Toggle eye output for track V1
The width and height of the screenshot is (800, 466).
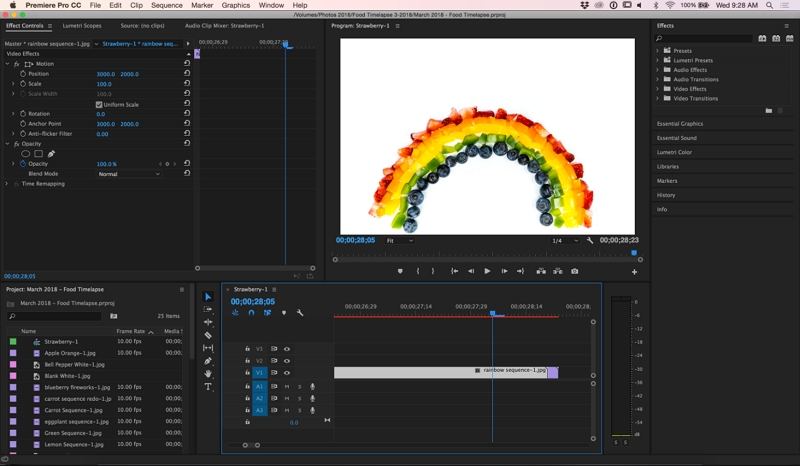click(287, 373)
